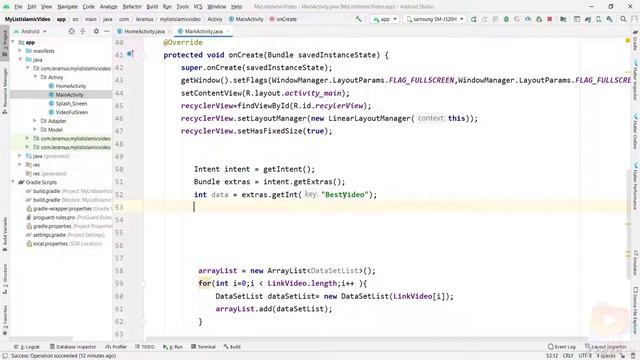Hide the Project panel with minus icon

click(107, 31)
